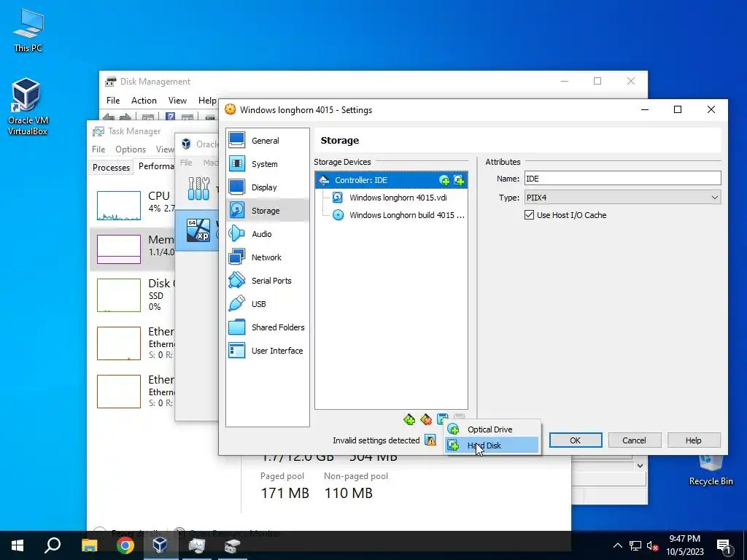Open the This PC desktop icon
Viewport: 747px width, 560px height.
coord(28,31)
